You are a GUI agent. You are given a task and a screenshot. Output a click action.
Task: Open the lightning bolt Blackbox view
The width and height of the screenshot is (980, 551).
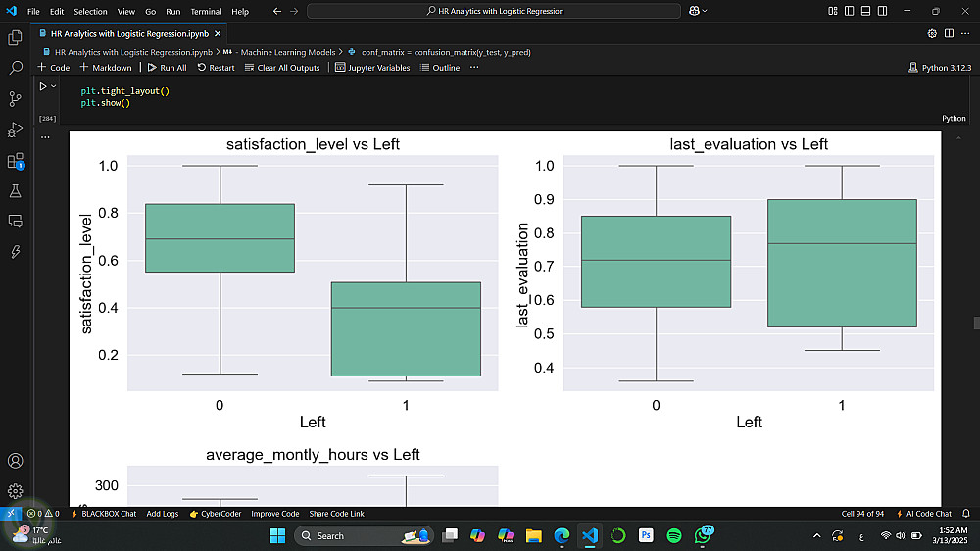pos(15,251)
